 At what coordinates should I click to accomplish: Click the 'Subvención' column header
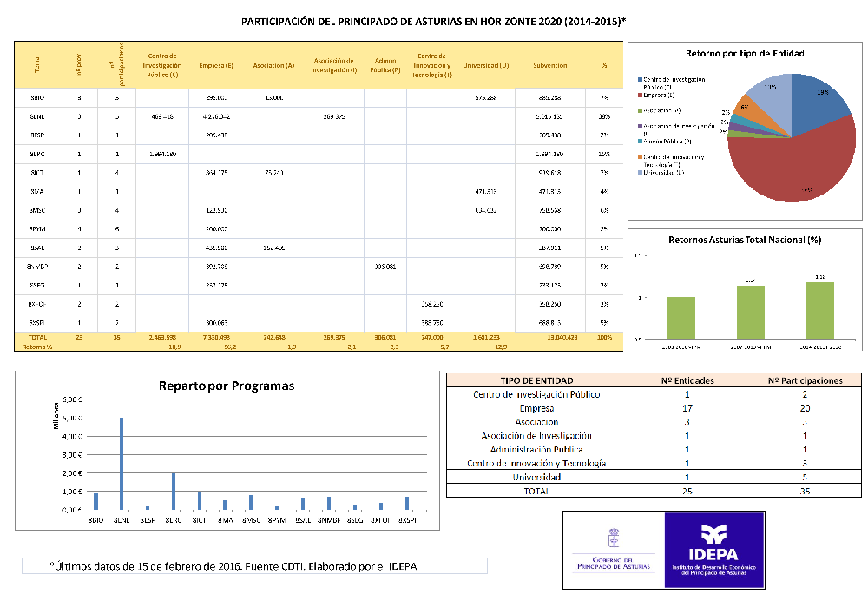[549, 65]
